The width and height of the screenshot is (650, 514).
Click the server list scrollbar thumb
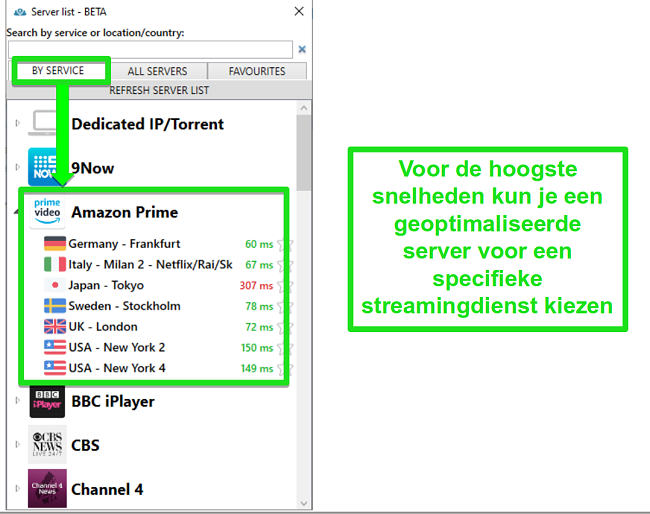point(304,153)
